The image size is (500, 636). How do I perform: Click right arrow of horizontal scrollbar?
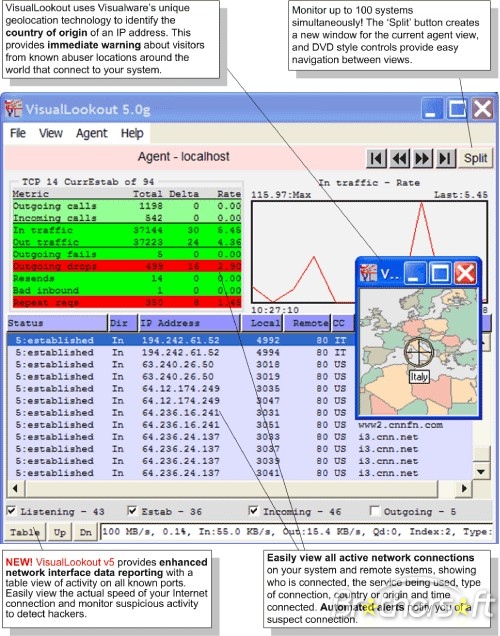click(464, 488)
